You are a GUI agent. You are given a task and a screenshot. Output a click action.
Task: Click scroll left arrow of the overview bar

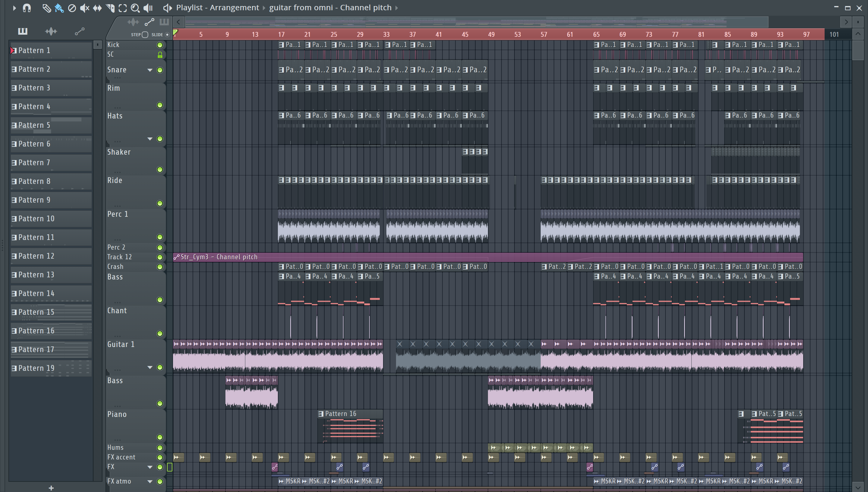click(x=178, y=22)
